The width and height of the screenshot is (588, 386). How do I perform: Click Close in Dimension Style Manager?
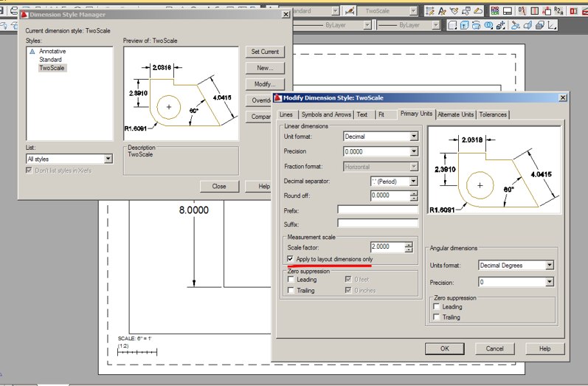(219, 187)
